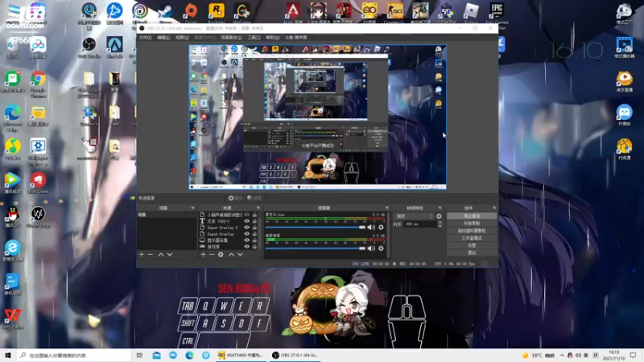Lock the Input Overlay 2 source
Image resolution: width=644 pixels, height=362 pixels.
pyautogui.click(x=254, y=228)
